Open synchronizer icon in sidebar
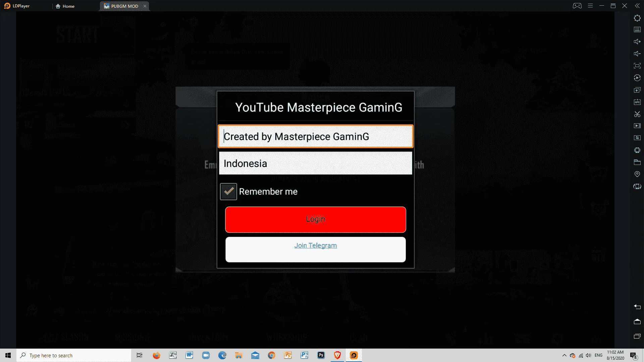The width and height of the screenshot is (644, 362). coord(637,138)
